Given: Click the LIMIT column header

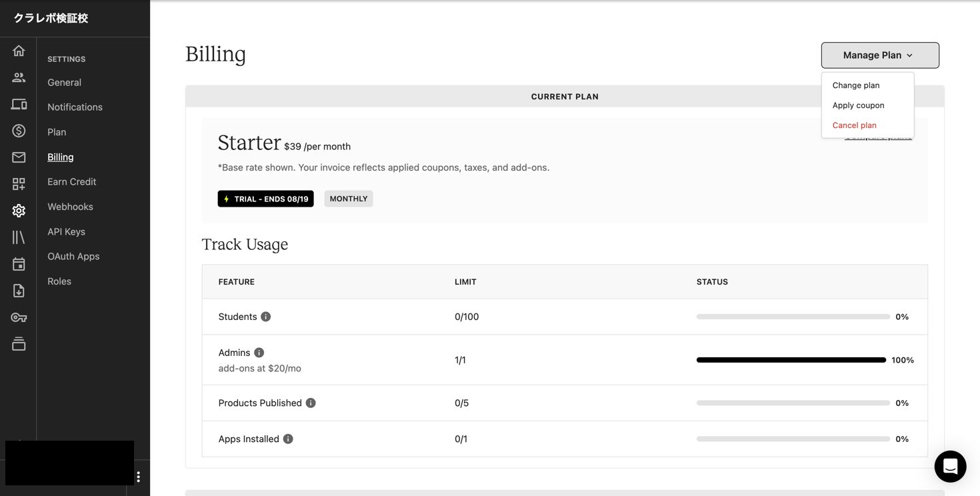Looking at the screenshot, I should (x=465, y=282).
